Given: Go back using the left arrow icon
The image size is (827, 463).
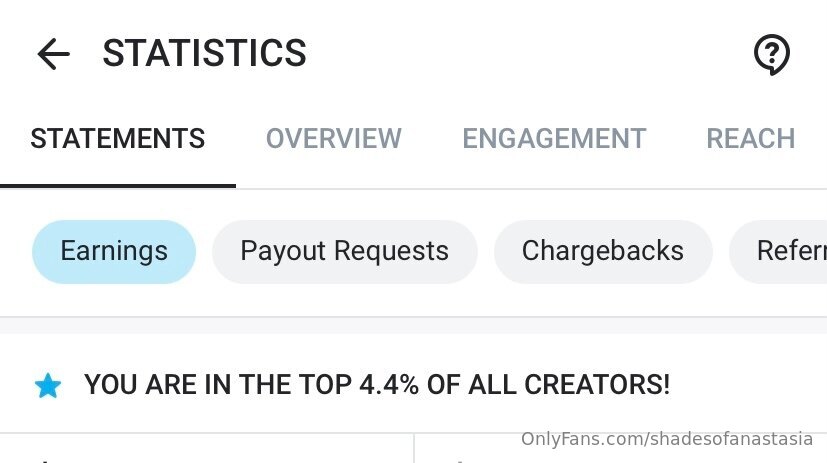Looking at the screenshot, I should [53, 53].
